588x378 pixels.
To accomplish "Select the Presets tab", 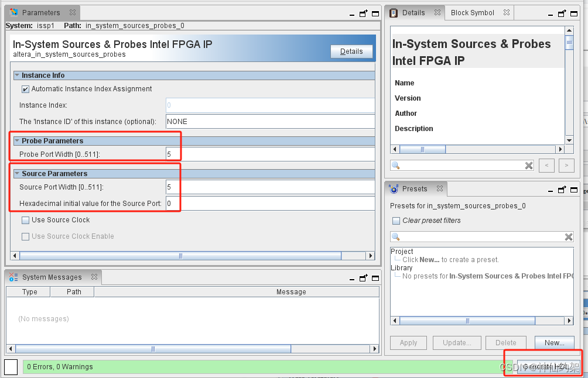I will tap(416, 188).
